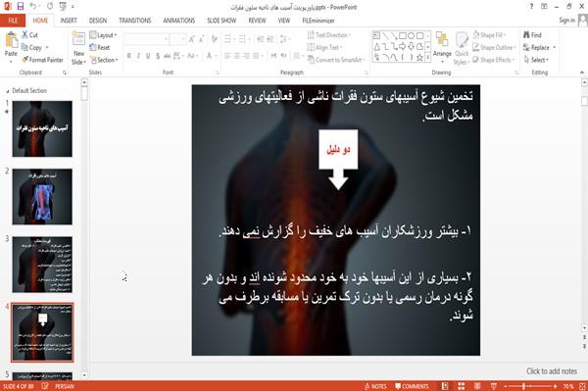The height and width of the screenshot is (391, 588).
Task: Open Shape Outline dropdown
Action: (494, 48)
